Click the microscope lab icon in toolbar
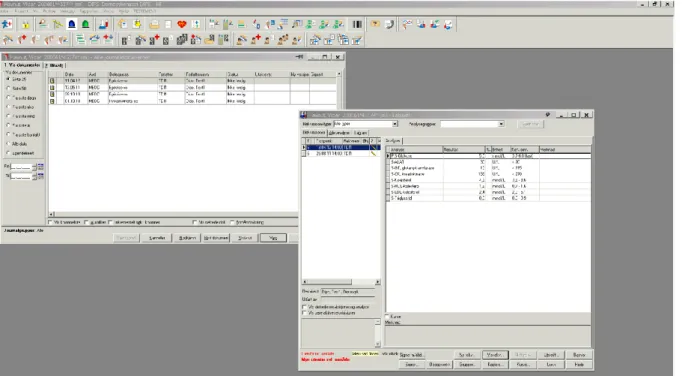This screenshot has width=682, height=376. tap(103, 24)
